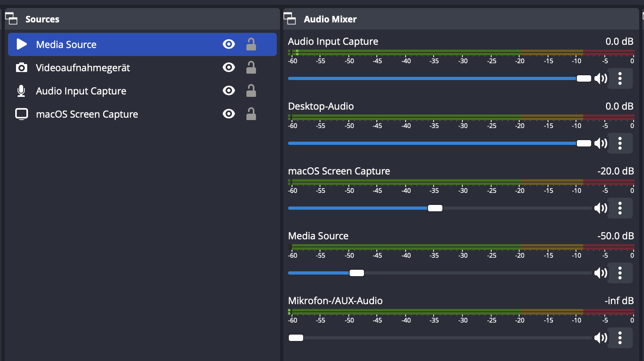The image size is (644, 361).
Task: Click the Media Source play icon
Action: [22, 44]
